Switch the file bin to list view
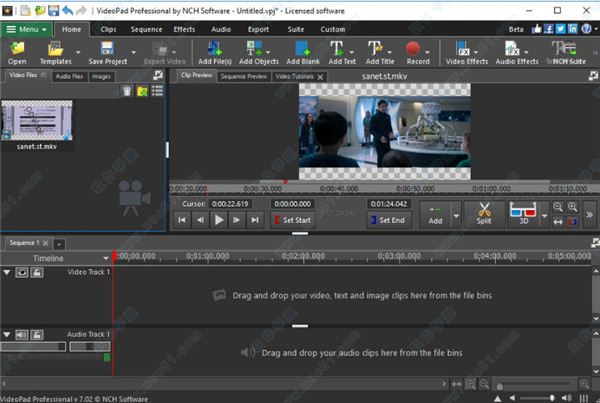This screenshot has width=600, height=403. pos(157,91)
